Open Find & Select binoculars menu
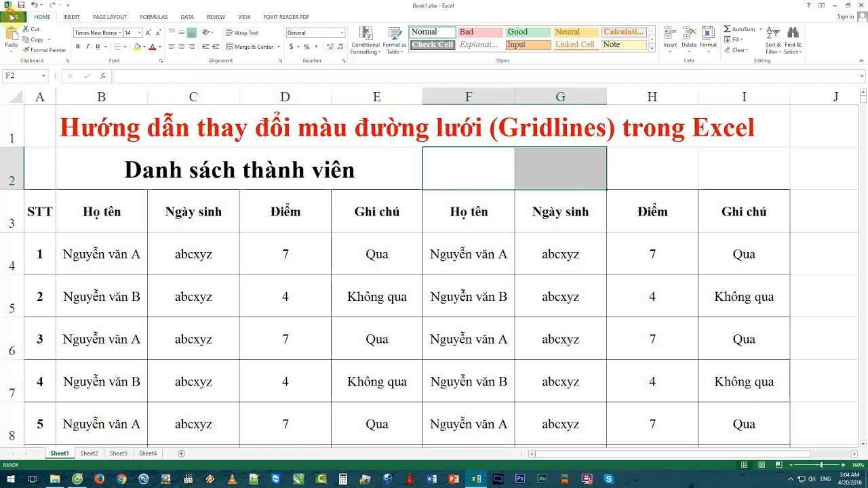868x488 pixels. 793,41
